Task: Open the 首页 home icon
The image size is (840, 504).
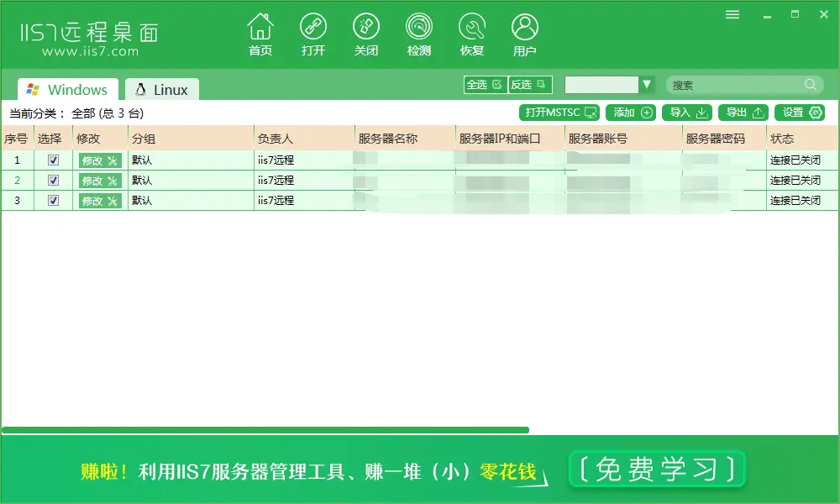Action: pos(260,34)
